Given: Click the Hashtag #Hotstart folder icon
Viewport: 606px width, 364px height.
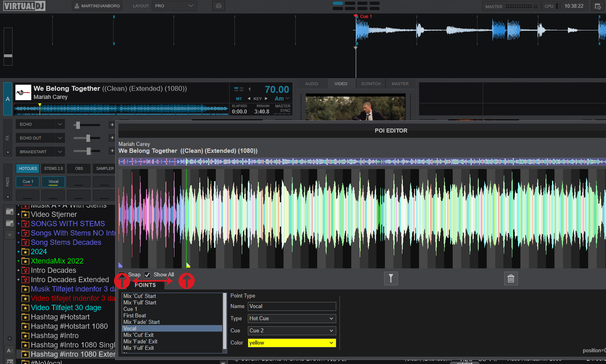Looking at the screenshot, I should (x=25, y=317).
